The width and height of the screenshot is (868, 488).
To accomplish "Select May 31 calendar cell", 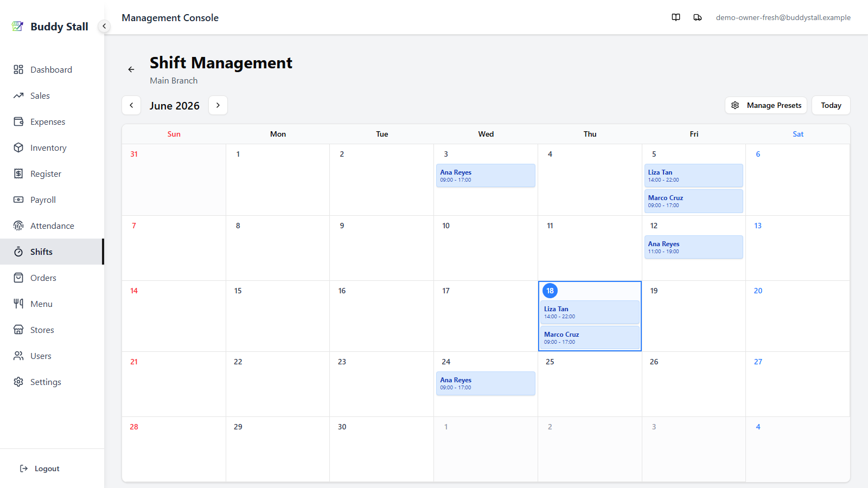I will [174, 179].
